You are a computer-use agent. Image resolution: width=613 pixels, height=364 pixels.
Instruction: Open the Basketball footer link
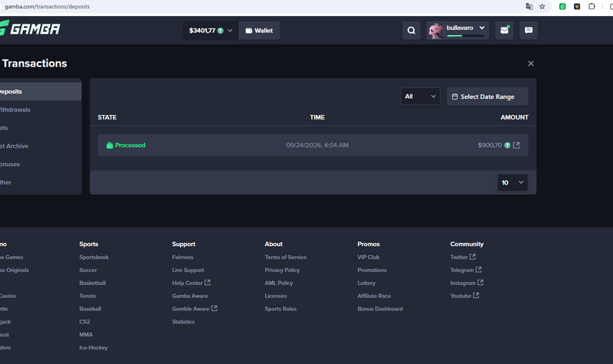(x=92, y=283)
